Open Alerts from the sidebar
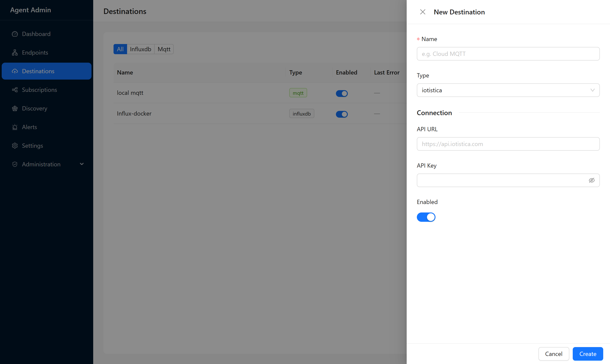 pyautogui.click(x=47, y=127)
